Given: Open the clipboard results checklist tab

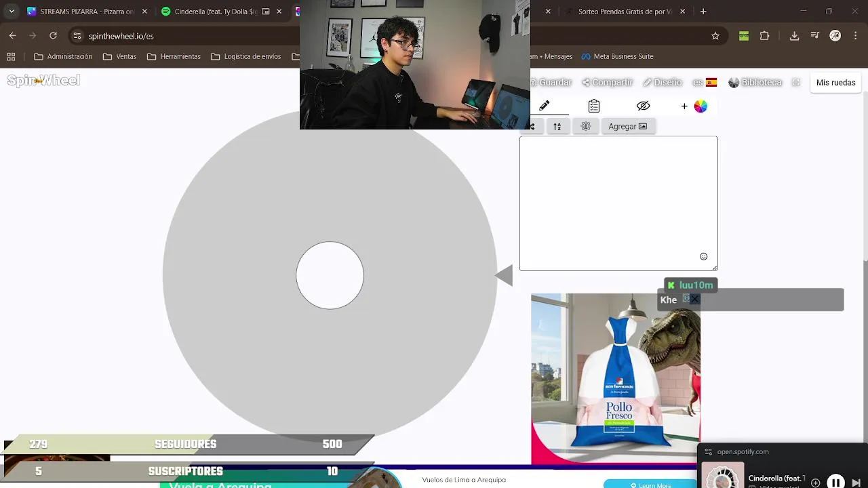Looking at the screenshot, I should (594, 106).
